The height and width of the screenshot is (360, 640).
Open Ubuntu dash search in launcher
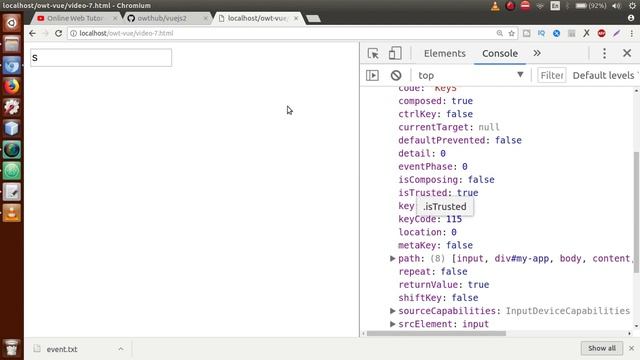click(x=11, y=23)
